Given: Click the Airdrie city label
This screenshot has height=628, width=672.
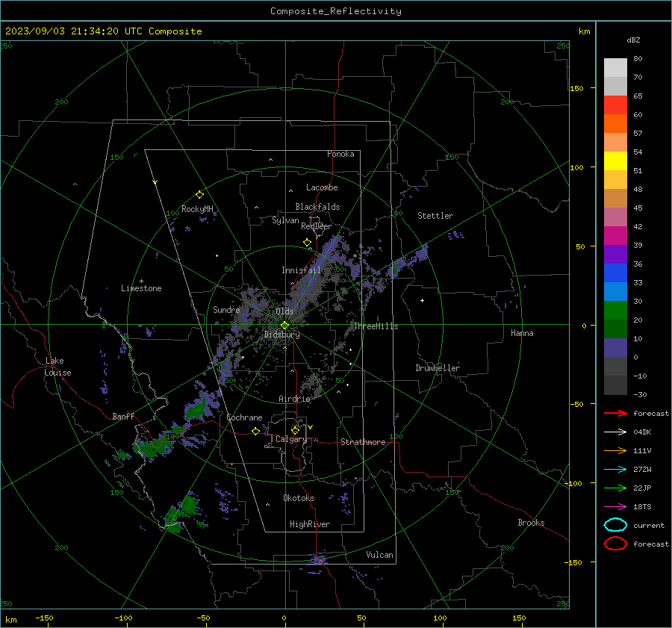Looking at the screenshot, I should (x=294, y=399).
